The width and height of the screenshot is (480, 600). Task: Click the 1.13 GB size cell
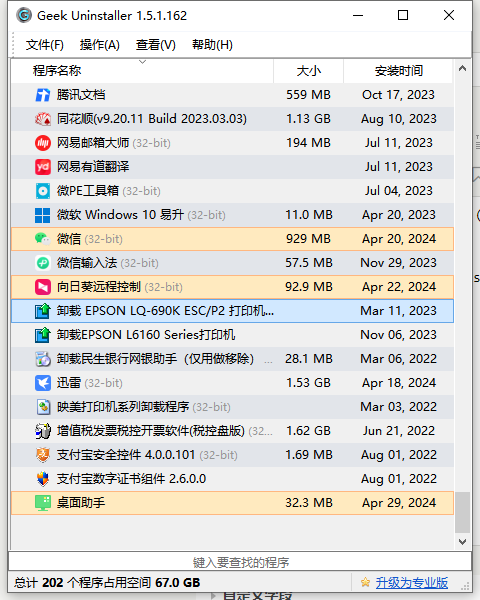(x=309, y=119)
